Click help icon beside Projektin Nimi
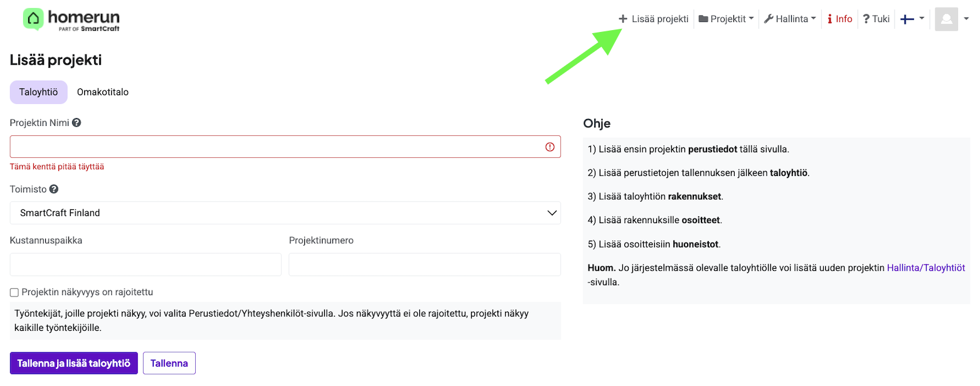980x386 pixels. 77,123
